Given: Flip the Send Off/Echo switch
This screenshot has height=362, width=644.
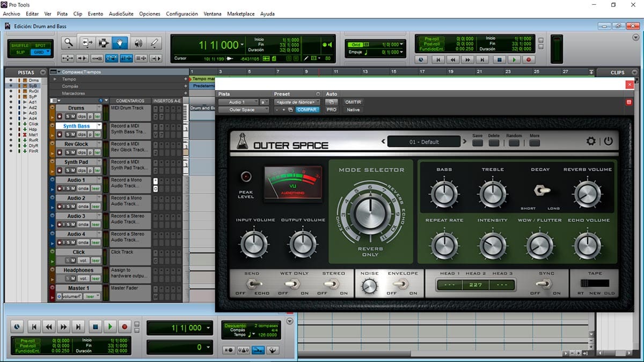Looking at the screenshot, I should click(253, 284).
